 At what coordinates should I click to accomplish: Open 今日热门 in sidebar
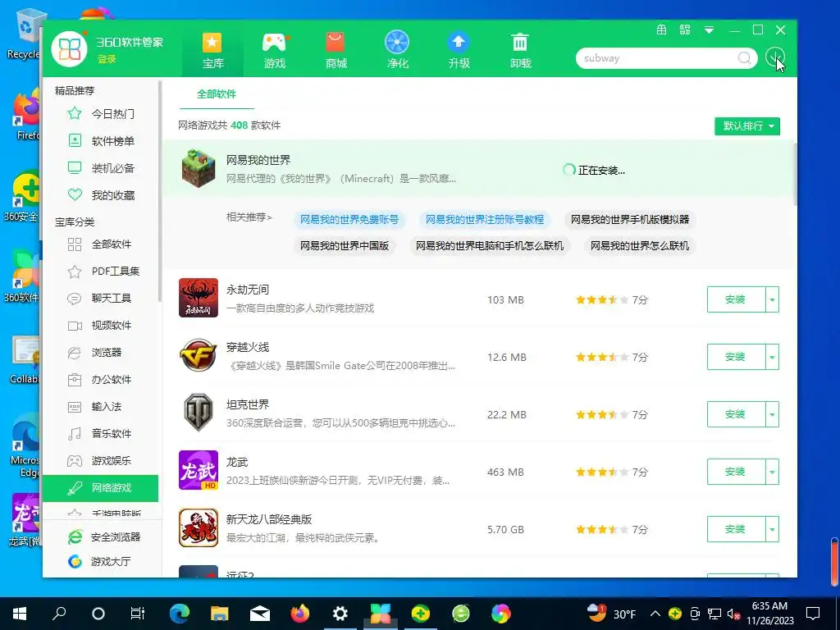(101, 113)
